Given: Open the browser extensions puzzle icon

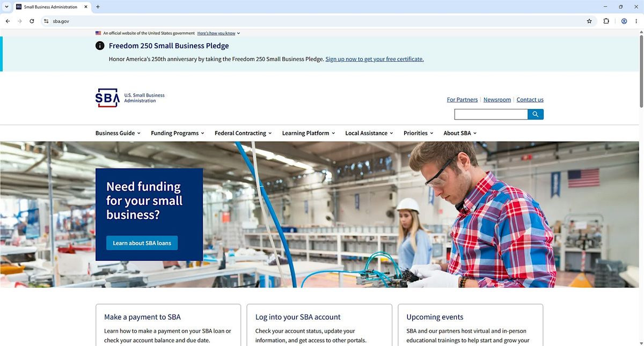Looking at the screenshot, I should click(x=606, y=21).
